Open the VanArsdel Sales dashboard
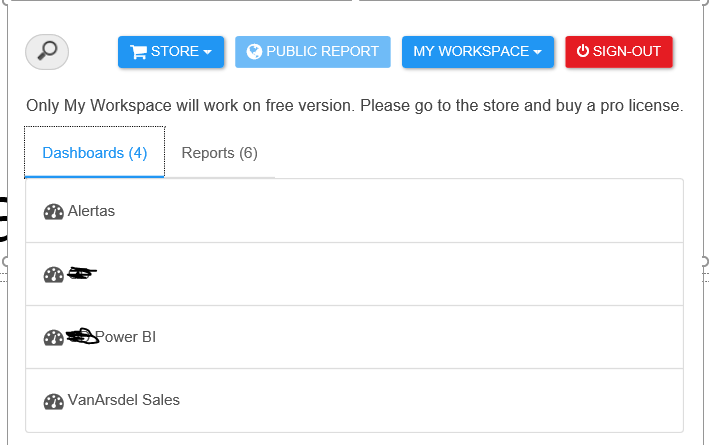The height and width of the screenshot is (445, 709). coord(354,400)
